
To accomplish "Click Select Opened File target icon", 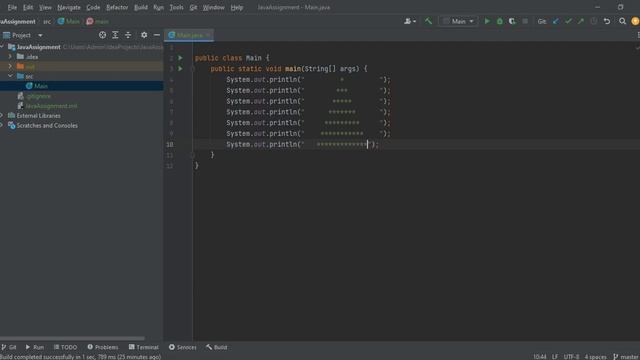I will click(102, 35).
